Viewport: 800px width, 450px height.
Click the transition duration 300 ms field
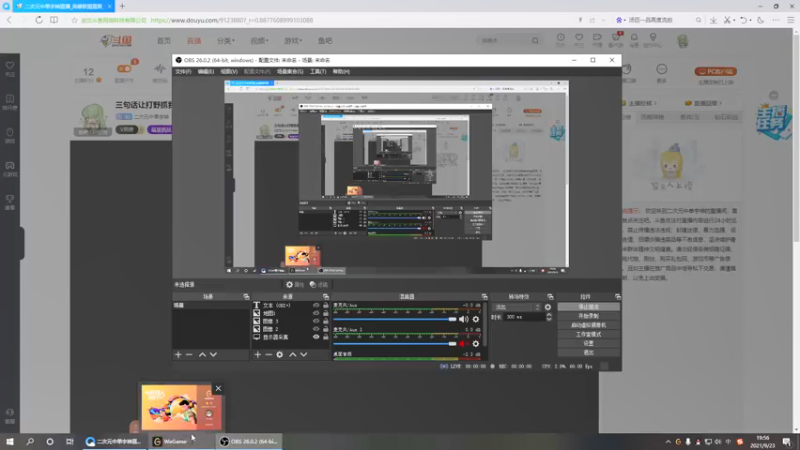click(524, 317)
